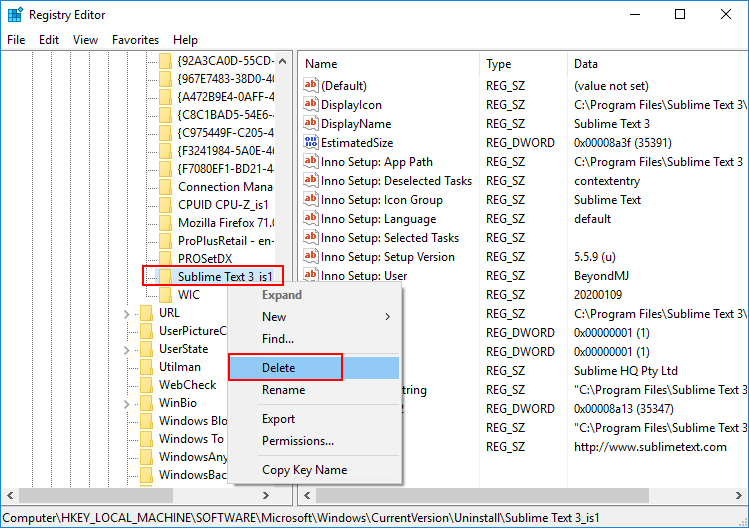Click the values pane scroll left arrow

pyautogui.click(x=307, y=496)
